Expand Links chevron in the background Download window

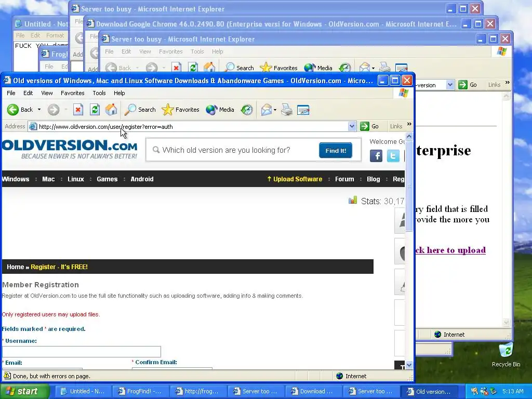(x=507, y=83)
